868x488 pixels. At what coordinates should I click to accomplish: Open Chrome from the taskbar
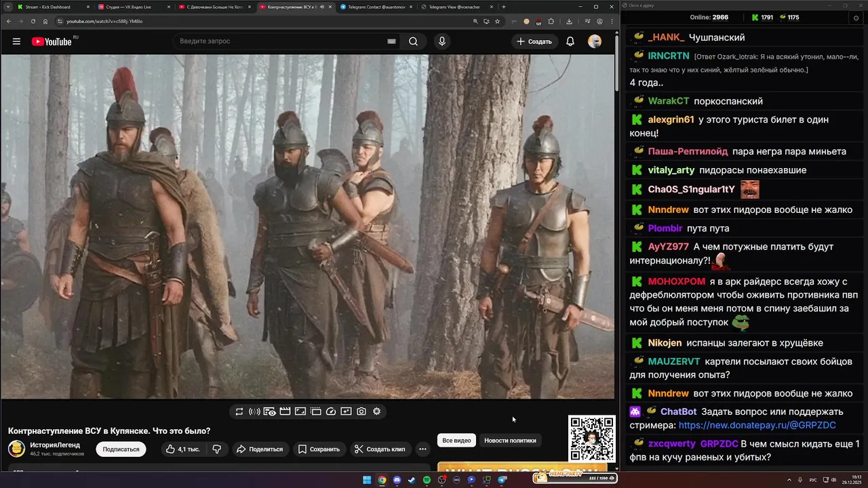click(382, 480)
